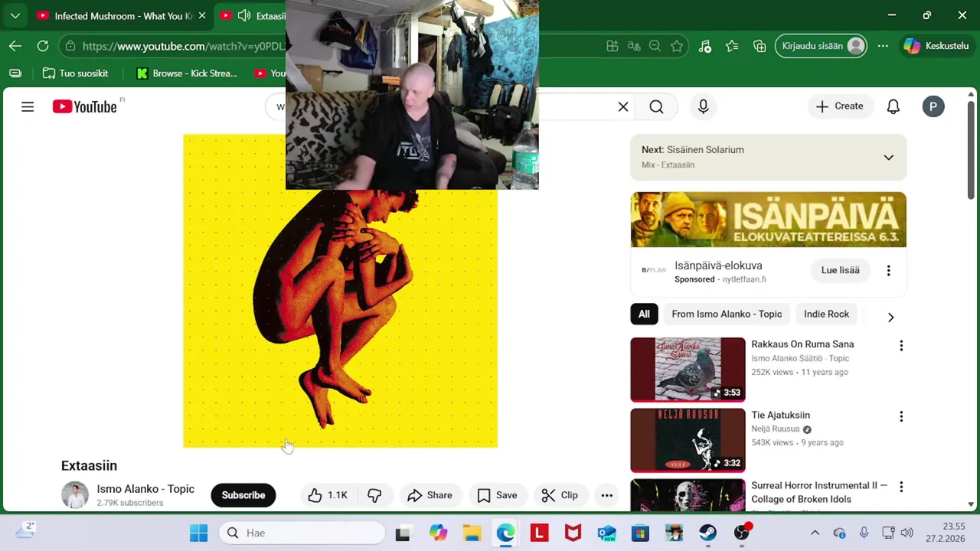The height and width of the screenshot is (551, 980).
Task: Open options for Rakkaus On Ruma Sana
Action: tap(901, 345)
